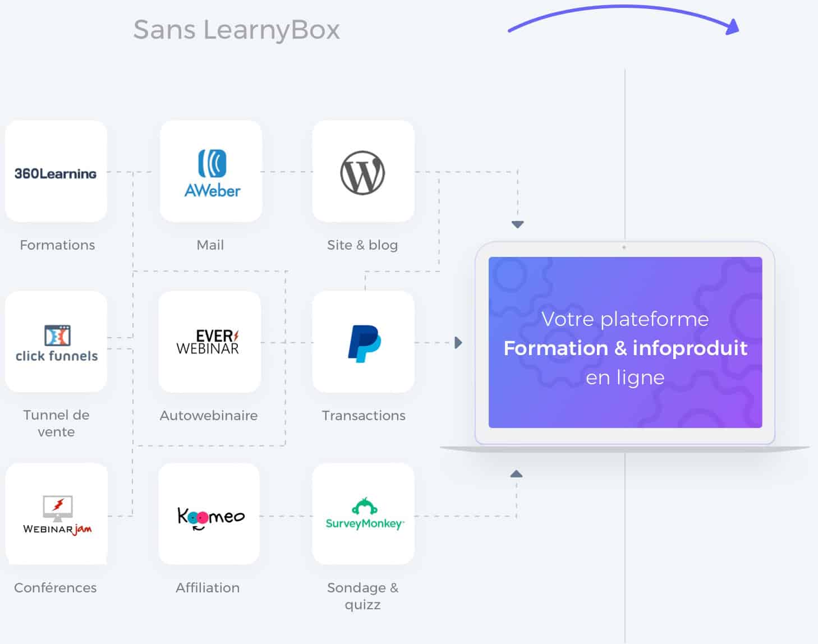Open the WordPress logo tile
Screen dimensions: 818x644
tap(363, 171)
